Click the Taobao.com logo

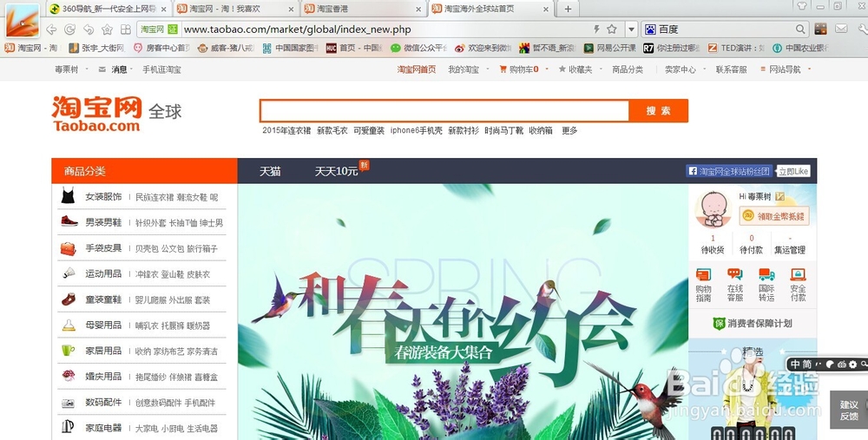coord(97,114)
